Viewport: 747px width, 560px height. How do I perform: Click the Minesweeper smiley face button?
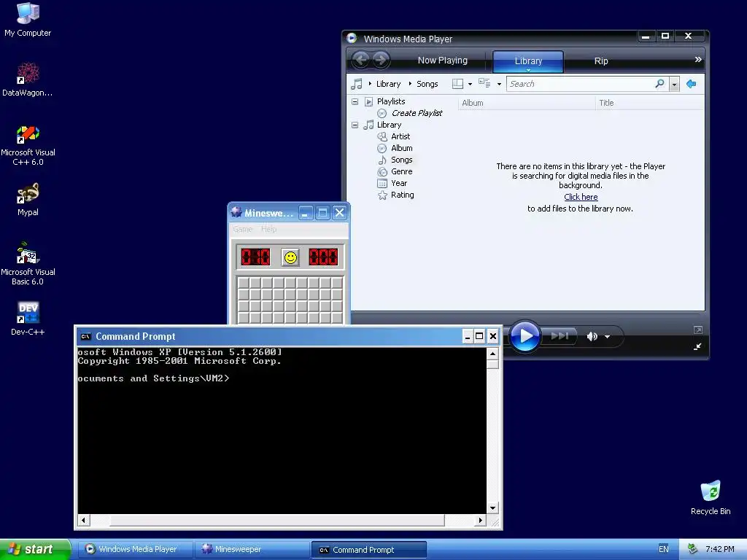(290, 257)
